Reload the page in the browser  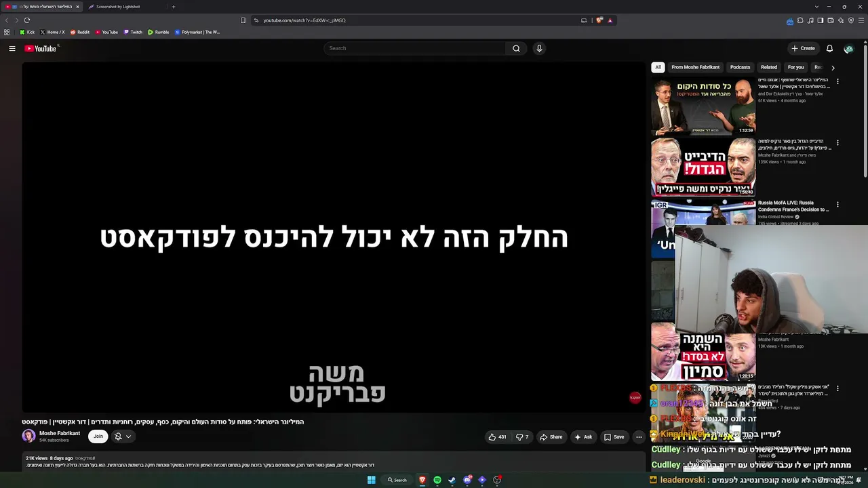click(27, 20)
